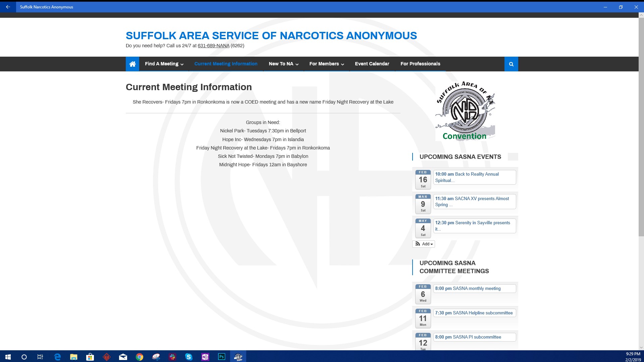This screenshot has height=362, width=644.
Task: Click the Upcoming SASNA Events heading
Action: coord(460,157)
